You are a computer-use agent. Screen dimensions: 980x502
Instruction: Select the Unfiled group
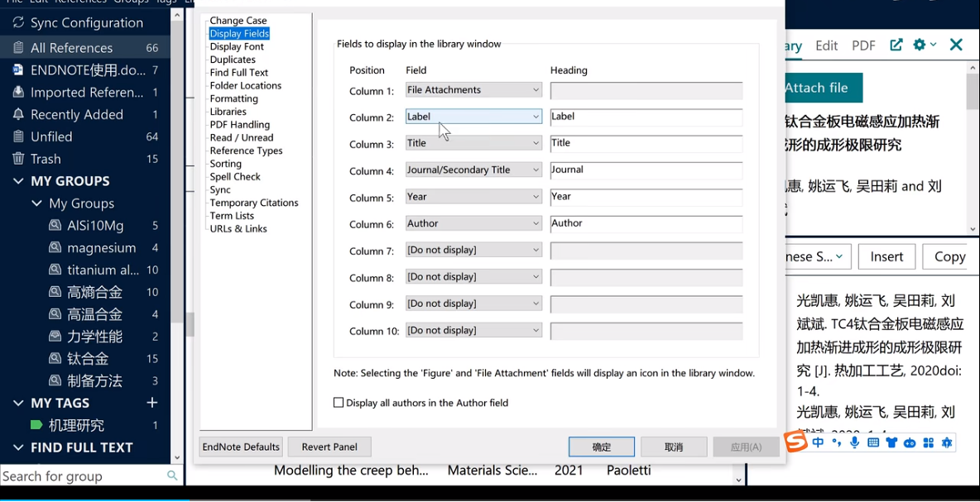85,136
